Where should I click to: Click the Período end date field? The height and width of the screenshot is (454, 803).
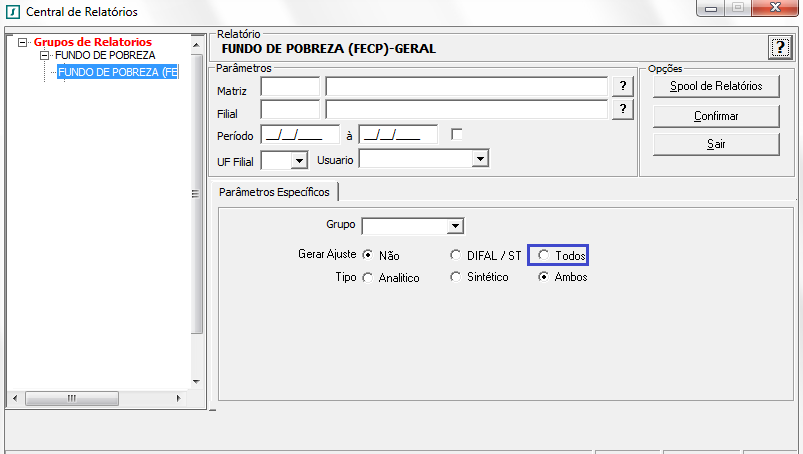(398, 135)
